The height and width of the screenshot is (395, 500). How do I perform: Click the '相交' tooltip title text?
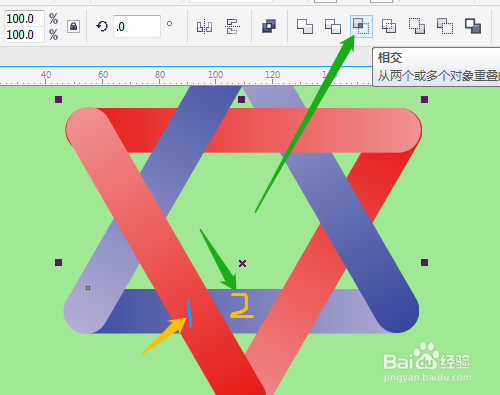(x=390, y=58)
